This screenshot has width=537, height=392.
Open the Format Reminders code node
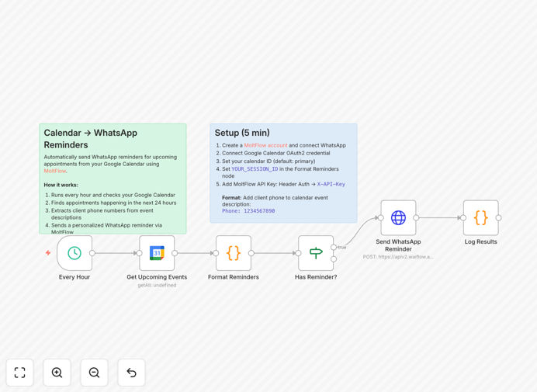tap(234, 253)
